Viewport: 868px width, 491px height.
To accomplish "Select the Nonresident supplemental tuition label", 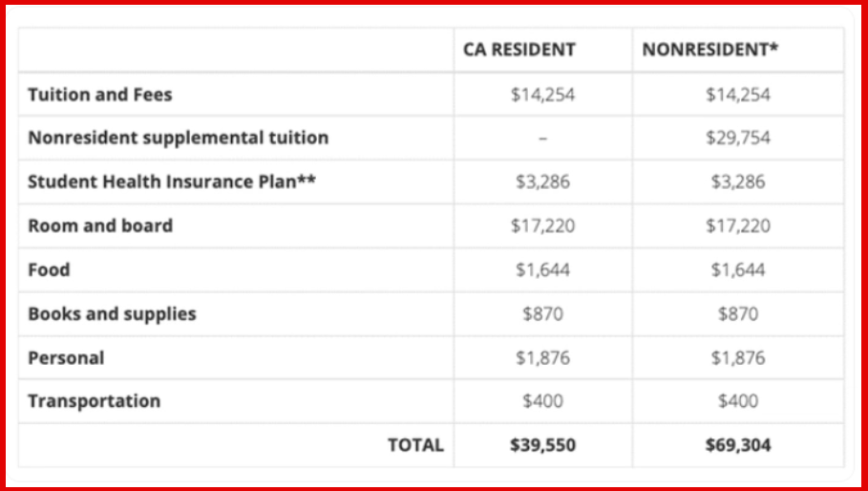I will pyautogui.click(x=178, y=138).
